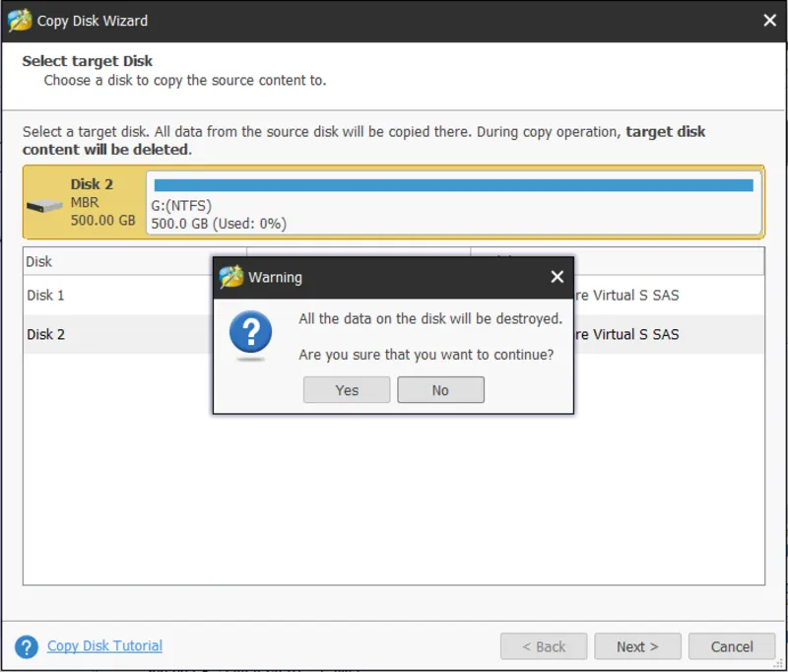Dismiss the Warning dialog with its X
788x672 pixels.
[x=558, y=277]
